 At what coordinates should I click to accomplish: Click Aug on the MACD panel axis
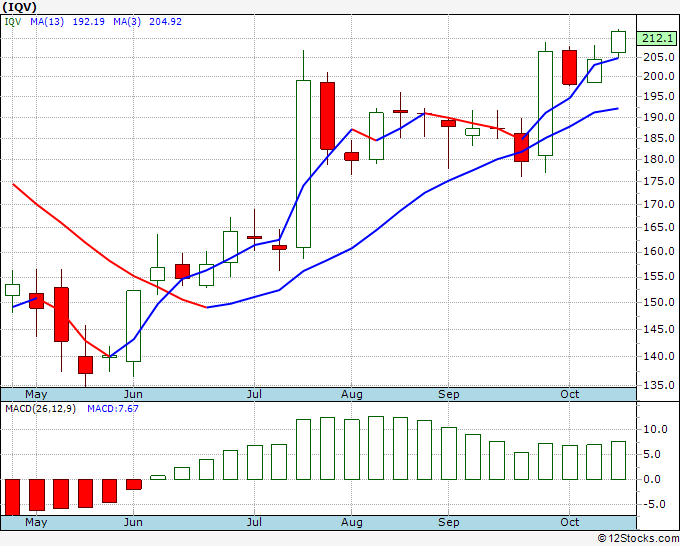352,522
